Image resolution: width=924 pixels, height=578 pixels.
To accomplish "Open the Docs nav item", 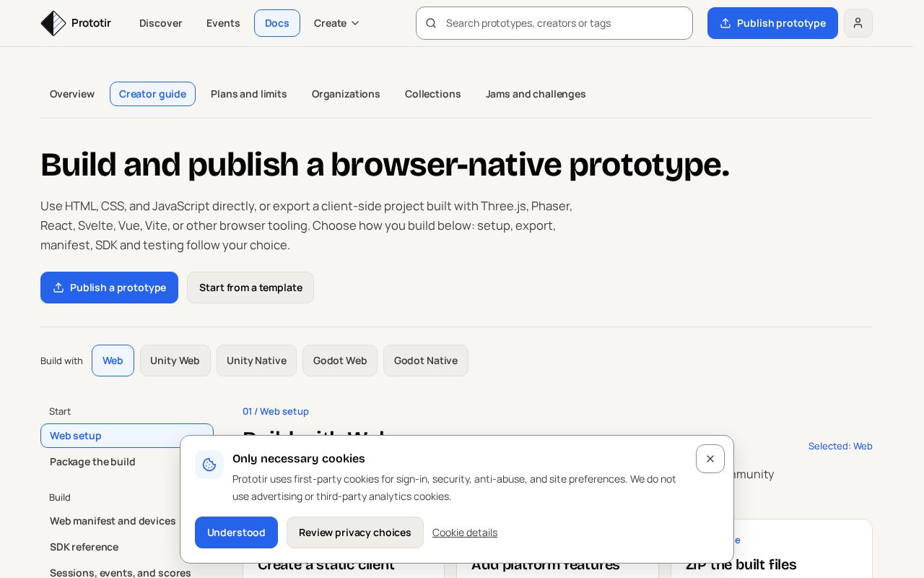I will pos(277,23).
